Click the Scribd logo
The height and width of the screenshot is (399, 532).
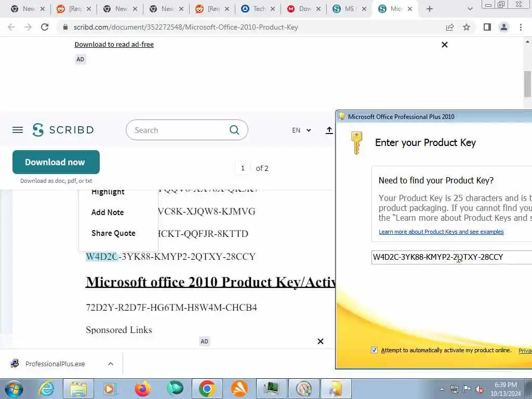(63, 130)
